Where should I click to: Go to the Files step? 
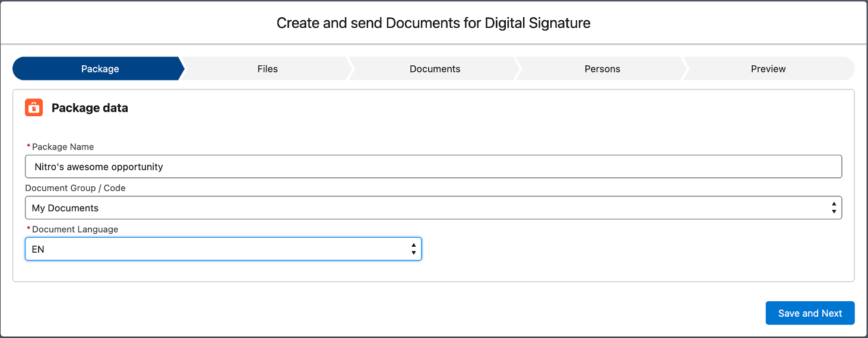(267, 69)
